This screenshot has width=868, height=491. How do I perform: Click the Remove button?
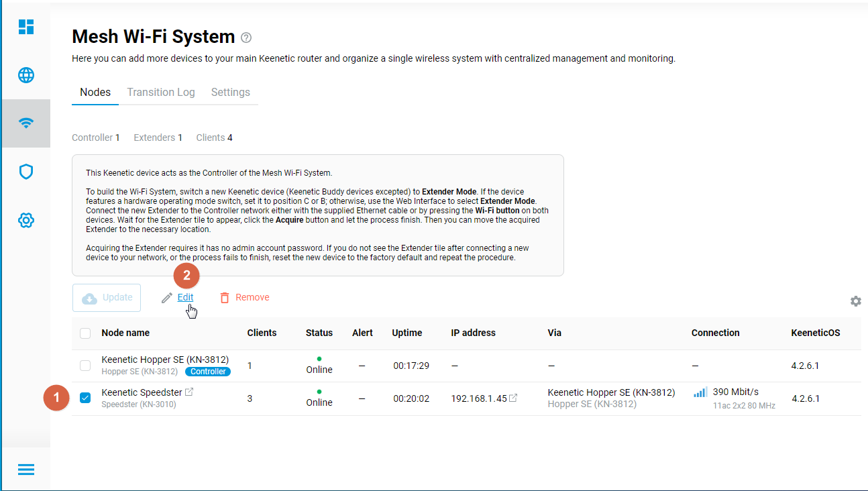[245, 297]
